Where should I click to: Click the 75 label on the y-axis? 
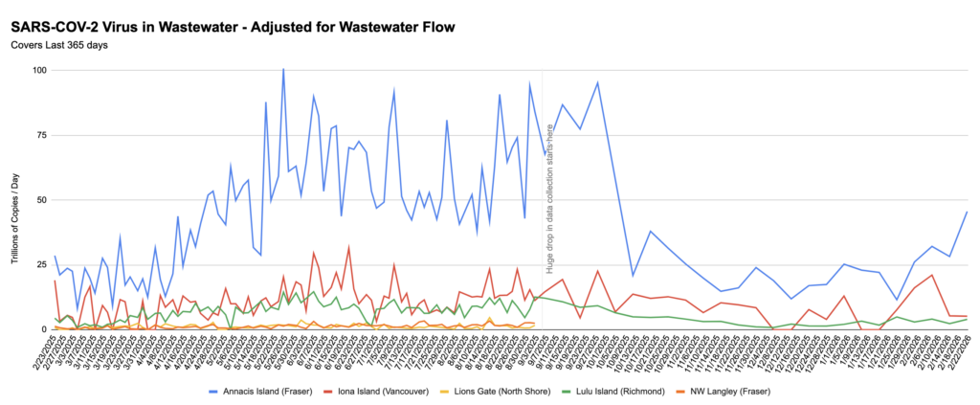(43, 135)
